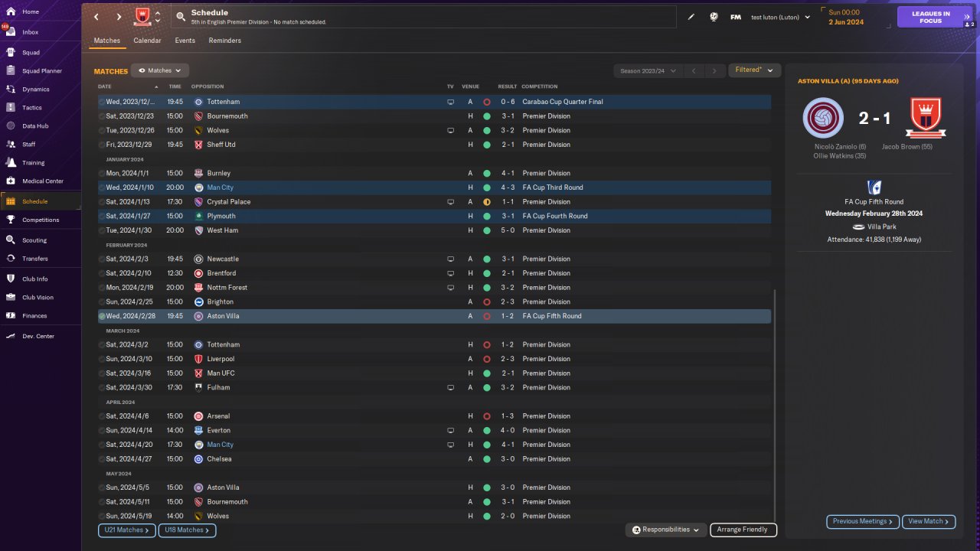Open the Matches view dropdown
This screenshot has width=980, height=551.
pos(160,70)
